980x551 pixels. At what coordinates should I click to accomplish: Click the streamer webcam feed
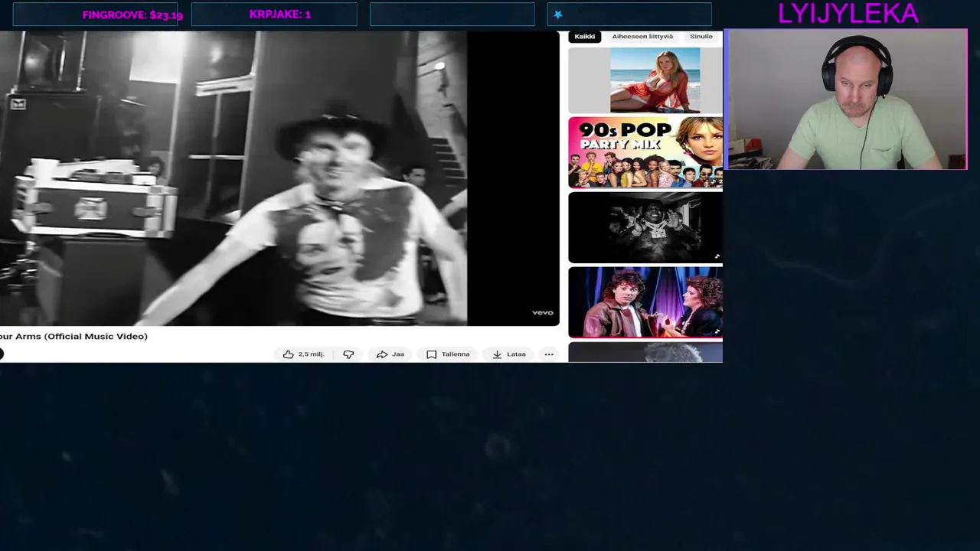coord(845,99)
